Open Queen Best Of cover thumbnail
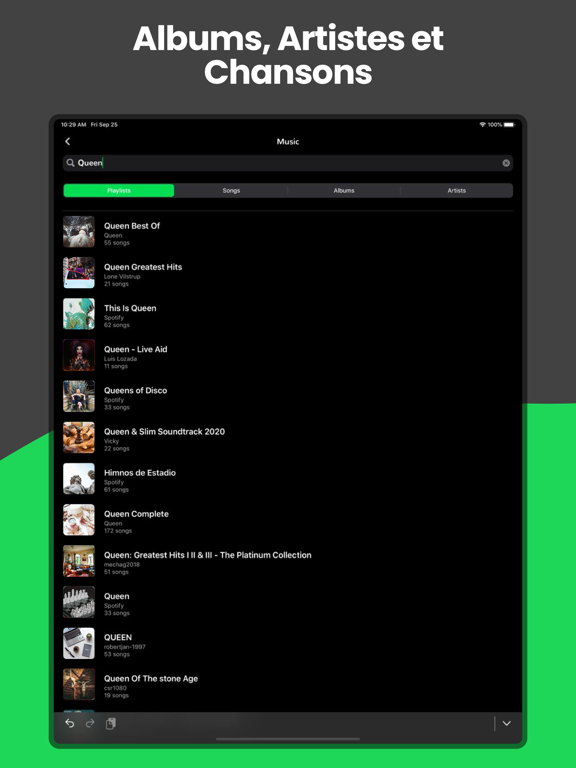Screen dimensions: 576x768 [79, 232]
